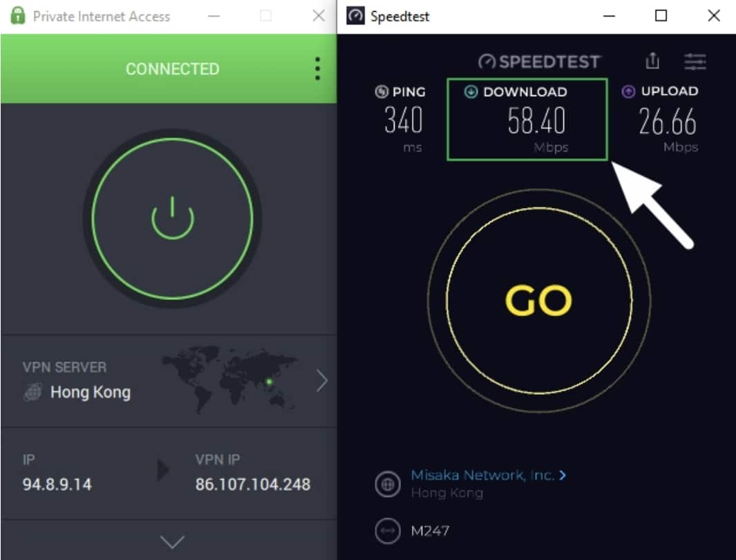Image resolution: width=736 pixels, height=560 pixels.
Task: Click the globe icon beside Misaka Network
Action: click(x=388, y=484)
